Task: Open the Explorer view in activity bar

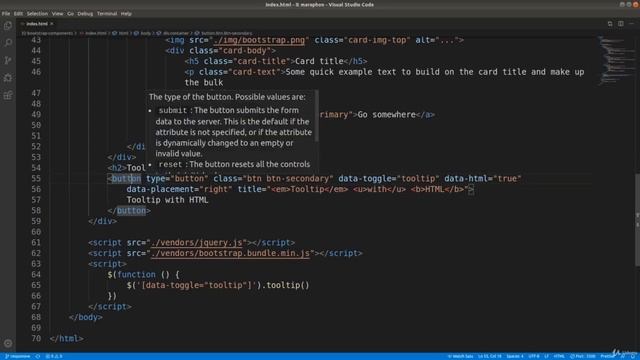Action: tap(8, 26)
